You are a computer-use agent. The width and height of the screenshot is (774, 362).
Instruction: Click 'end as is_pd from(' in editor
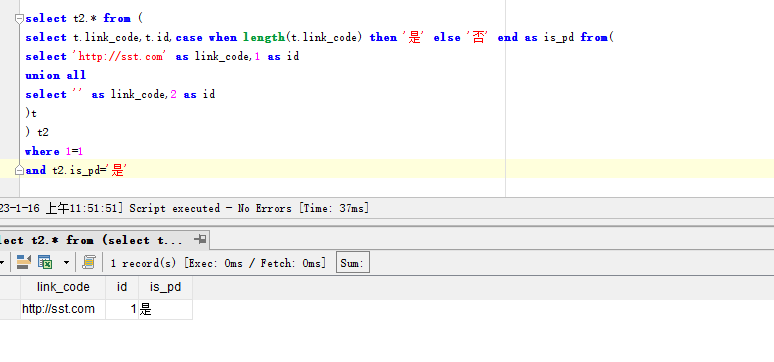pos(555,38)
